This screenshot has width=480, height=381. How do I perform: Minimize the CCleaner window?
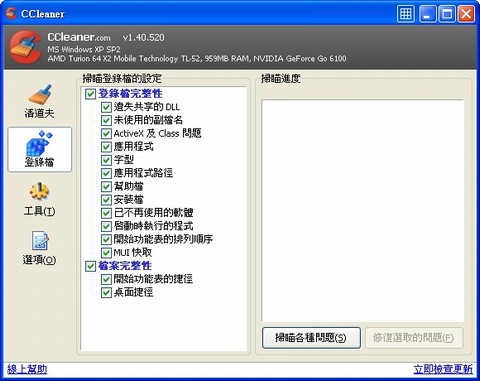click(427, 14)
